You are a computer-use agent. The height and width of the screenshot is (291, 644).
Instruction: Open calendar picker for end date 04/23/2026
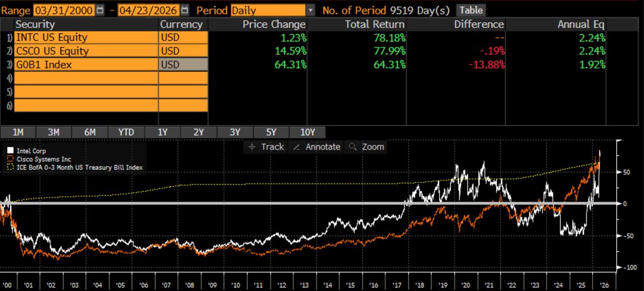[185, 10]
